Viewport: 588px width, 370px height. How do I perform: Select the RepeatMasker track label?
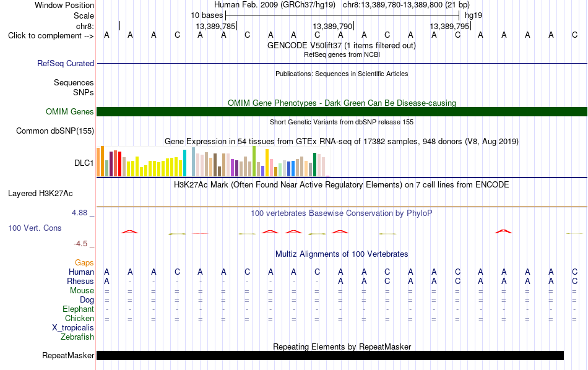(x=68, y=355)
